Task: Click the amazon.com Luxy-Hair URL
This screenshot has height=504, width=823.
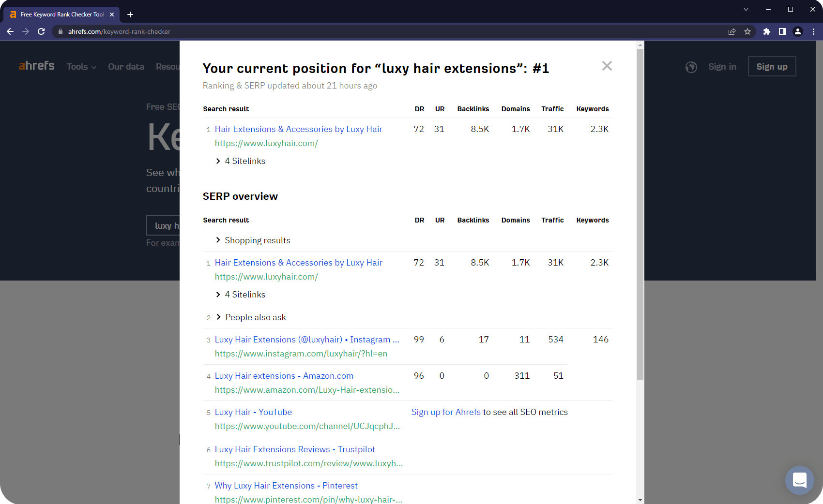Action: (x=307, y=390)
